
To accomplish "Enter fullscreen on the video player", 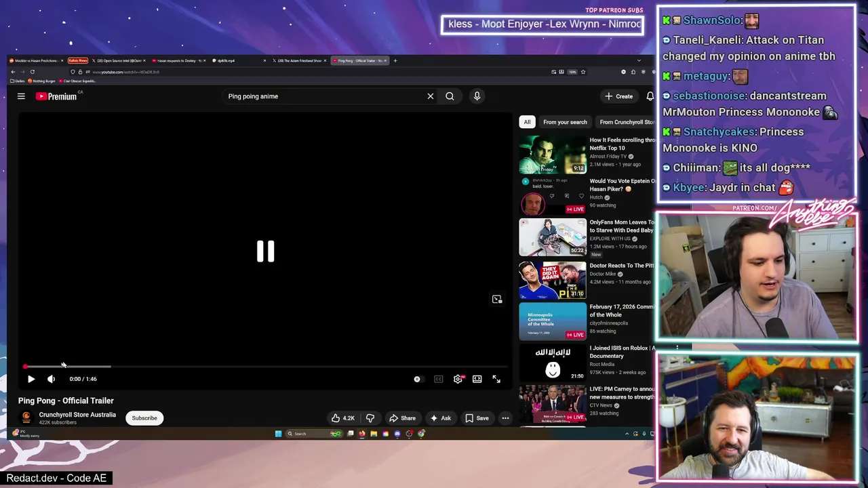I will tap(496, 379).
